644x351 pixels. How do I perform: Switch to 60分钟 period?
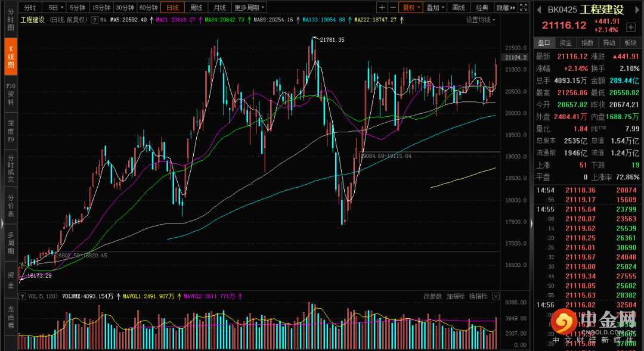[148, 7]
